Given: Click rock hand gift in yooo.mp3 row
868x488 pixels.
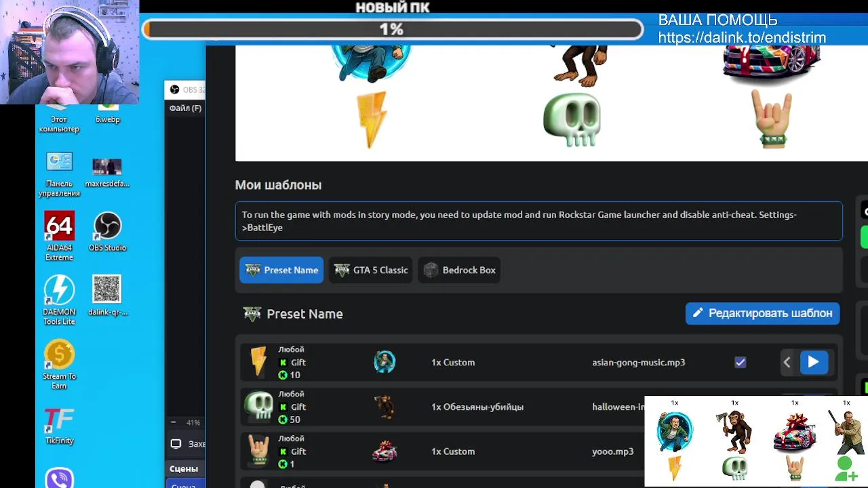Looking at the screenshot, I should (258, 451).
